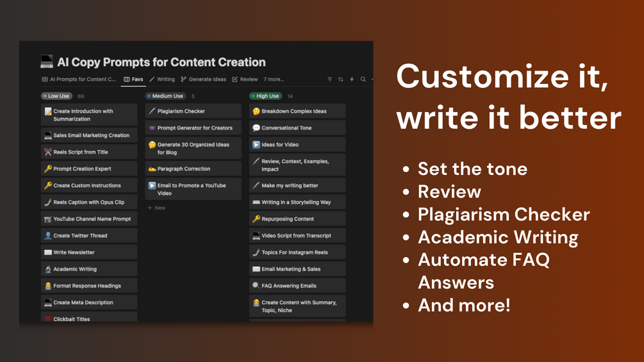Click the sort arrows icon
This screenshot has width=644, height=362.
point(340,79)
